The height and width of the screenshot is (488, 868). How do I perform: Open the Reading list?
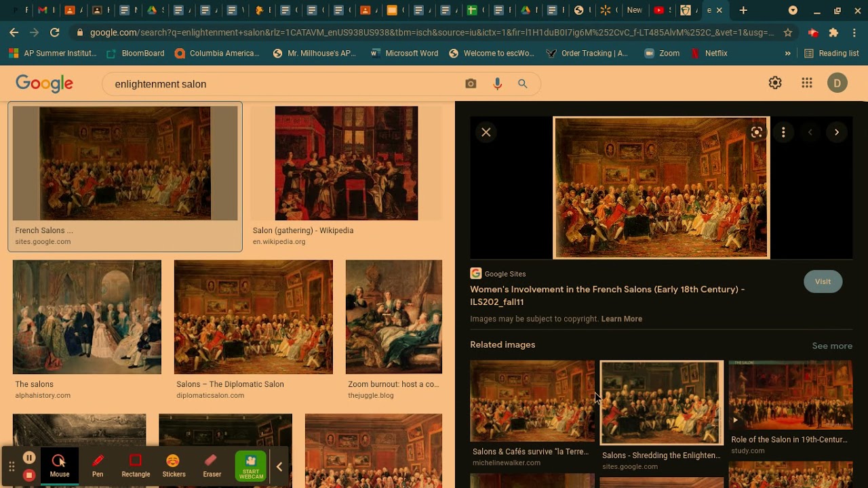(831, 53)
